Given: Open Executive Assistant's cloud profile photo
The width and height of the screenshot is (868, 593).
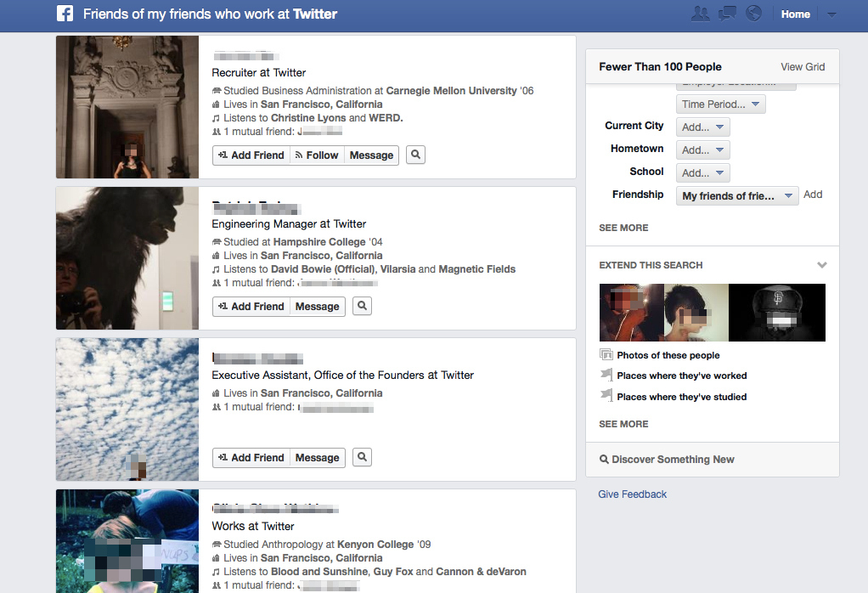Looking at the screenshot, I should [x=127, y=409].
